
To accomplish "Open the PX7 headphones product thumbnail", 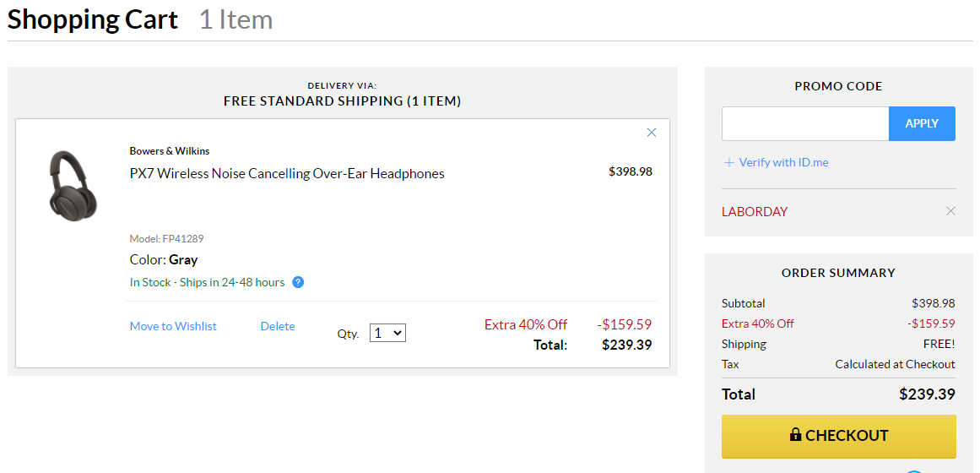I will coord(73,186).
